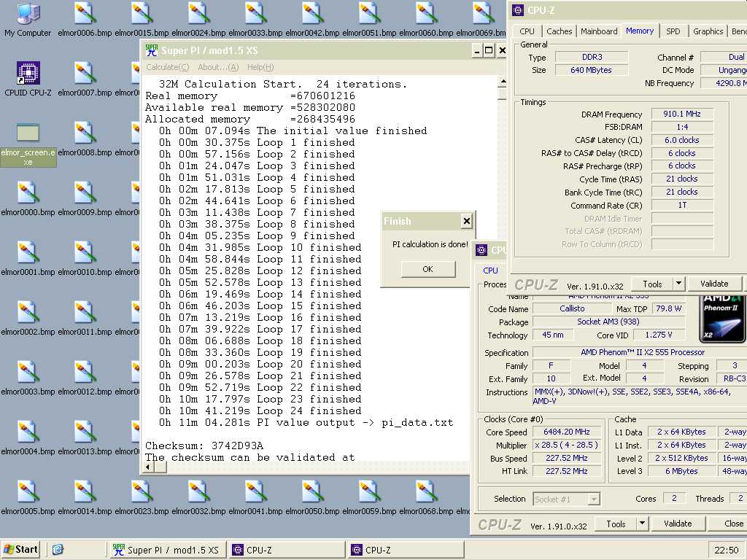Select the elmor_screen.exe desktop icon
The image size is (747, 560).
click(x=28, y=145)
